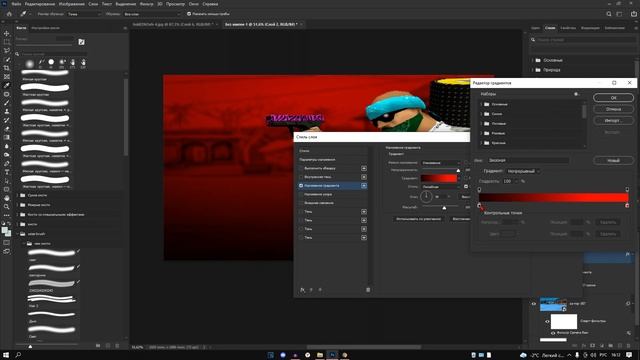Click the Новый button in Gradient Editor
This screenshot has width=640, height=360.
[x=613, y=160]
